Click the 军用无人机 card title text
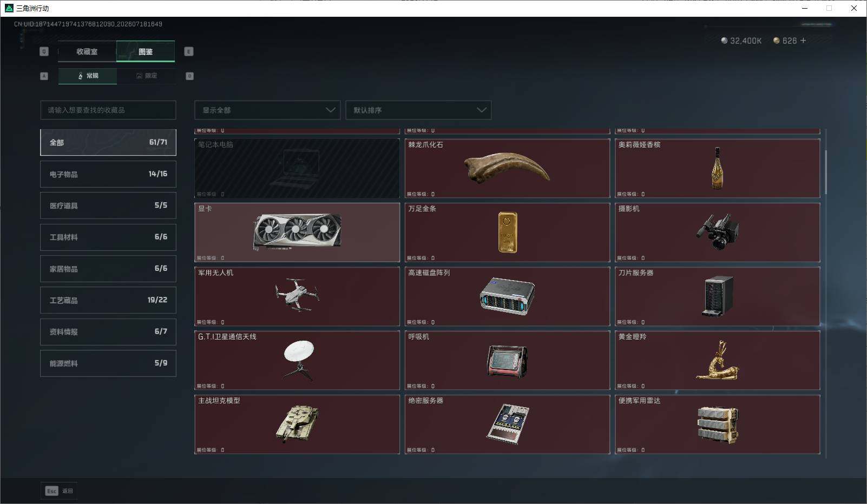This screenshot has height=504, width=867. point(215,273)
